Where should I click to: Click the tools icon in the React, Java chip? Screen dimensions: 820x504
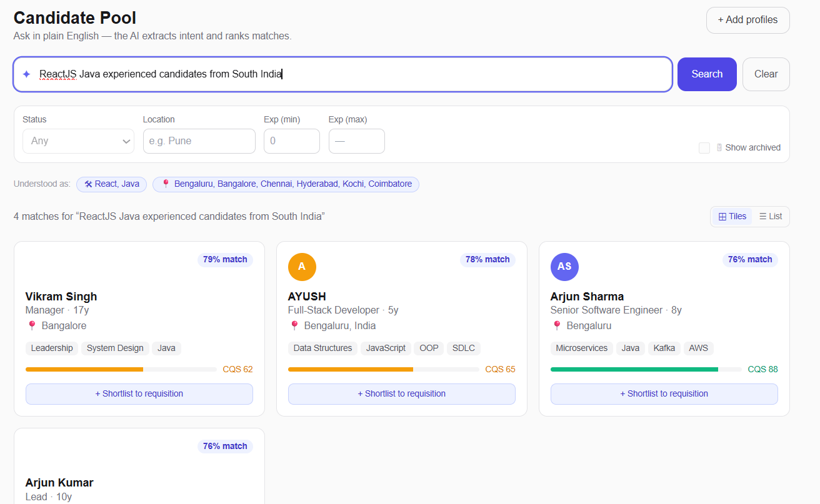[x=88, y=184]
